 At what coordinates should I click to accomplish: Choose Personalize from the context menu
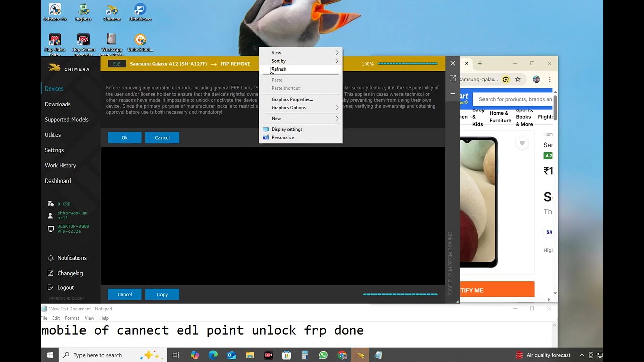pos(300,137)
